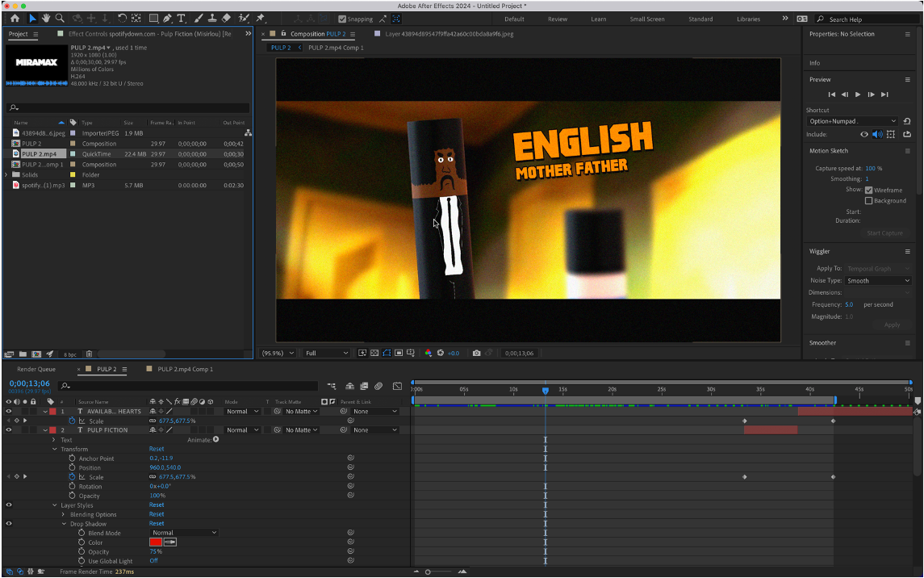Open the Noise Type Smooth dropdown

click(x=878, y=281)
